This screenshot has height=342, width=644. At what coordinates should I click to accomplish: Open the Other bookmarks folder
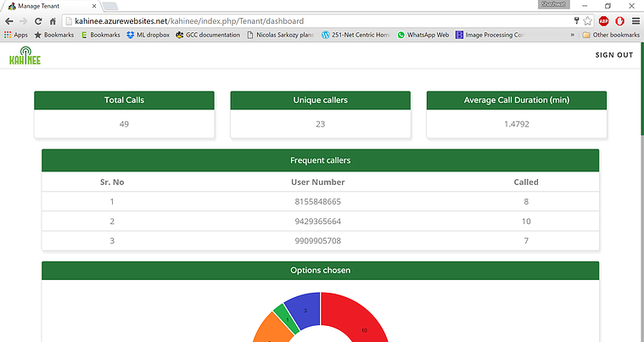coord(611,36)
